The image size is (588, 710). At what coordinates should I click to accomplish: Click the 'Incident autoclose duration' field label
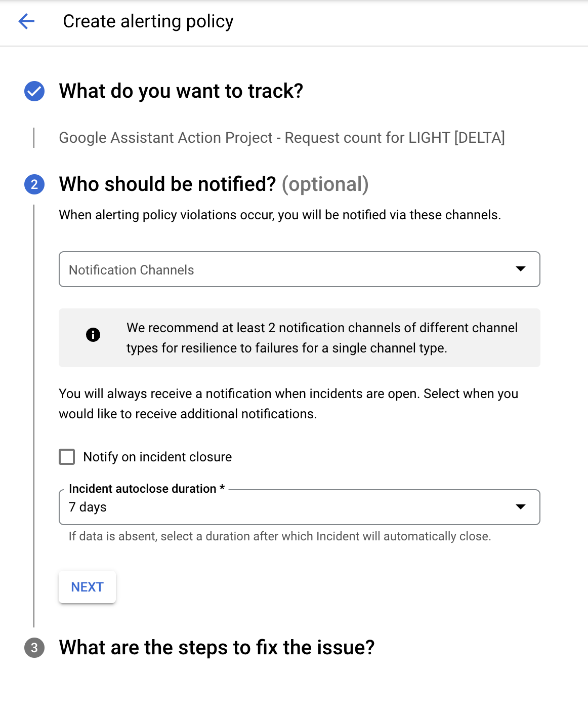pyautogui.click(x=143, y=489)
